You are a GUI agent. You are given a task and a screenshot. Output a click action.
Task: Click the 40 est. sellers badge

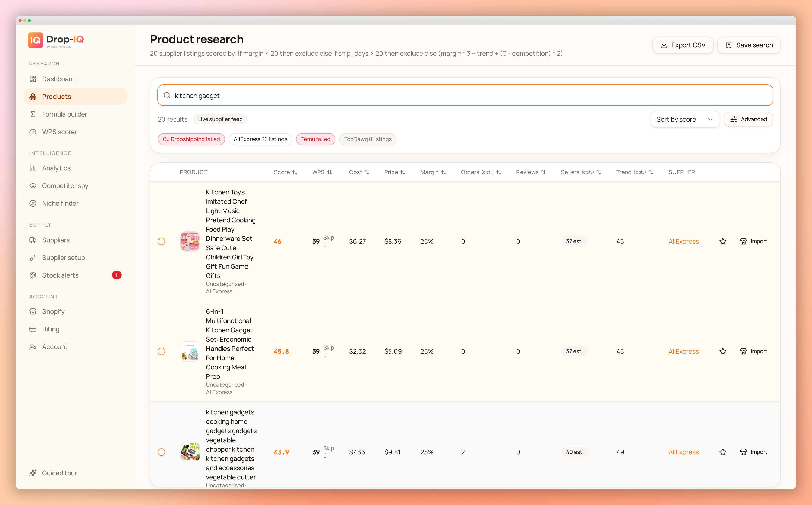pos(575,452)
